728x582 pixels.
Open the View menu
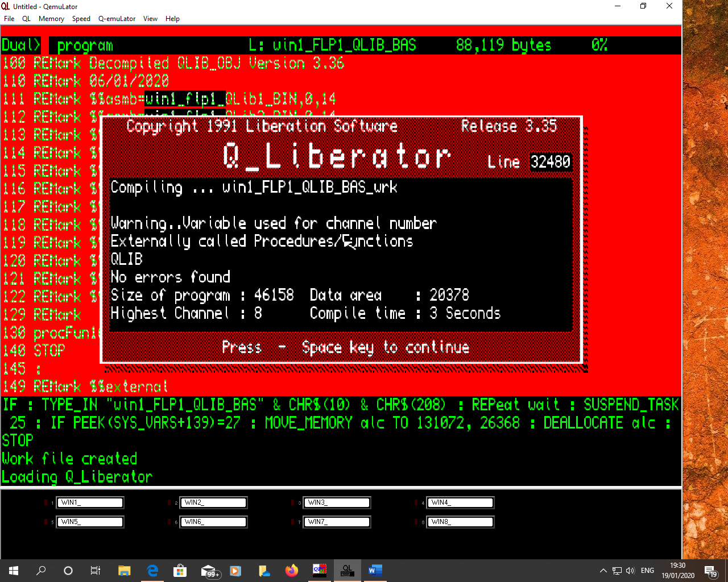[x=150, y=19]
